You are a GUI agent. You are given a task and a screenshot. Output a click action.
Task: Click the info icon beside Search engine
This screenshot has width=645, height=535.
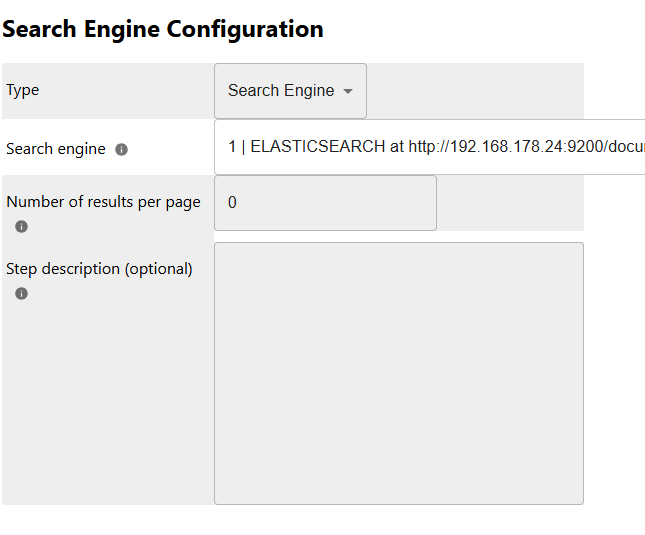click(x=122, y=149)
